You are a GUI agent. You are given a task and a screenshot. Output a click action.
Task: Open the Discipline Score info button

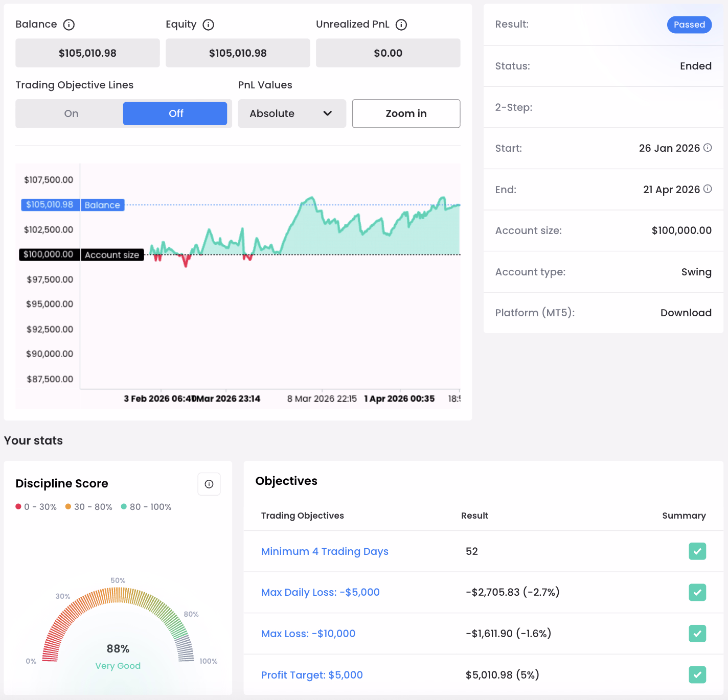209,484
